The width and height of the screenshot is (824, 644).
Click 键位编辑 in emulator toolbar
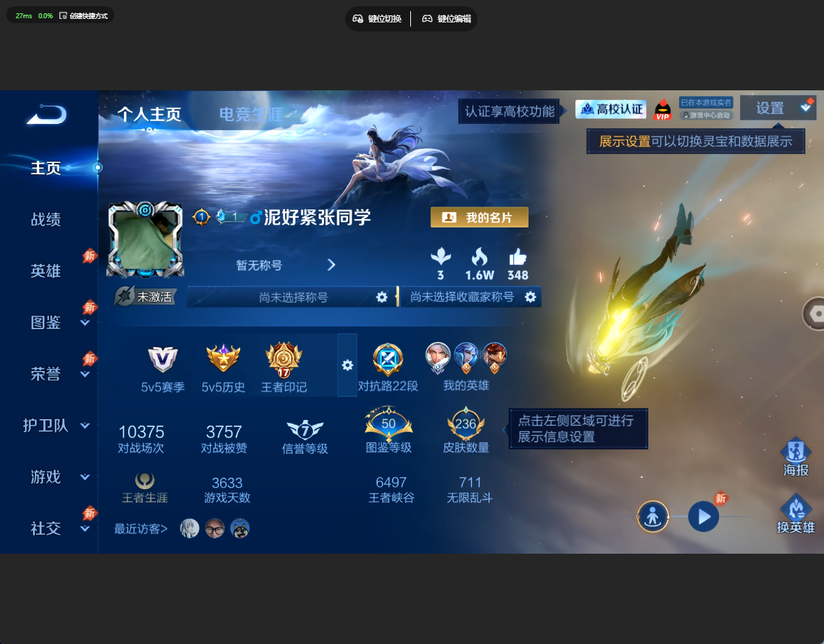tap(447, 19)
